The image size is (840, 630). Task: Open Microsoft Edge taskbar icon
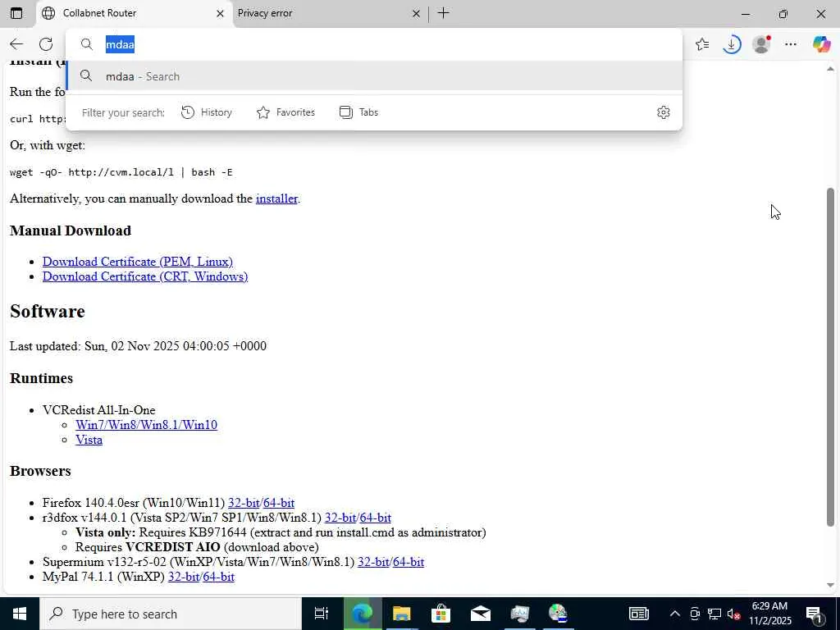(362, 614)
